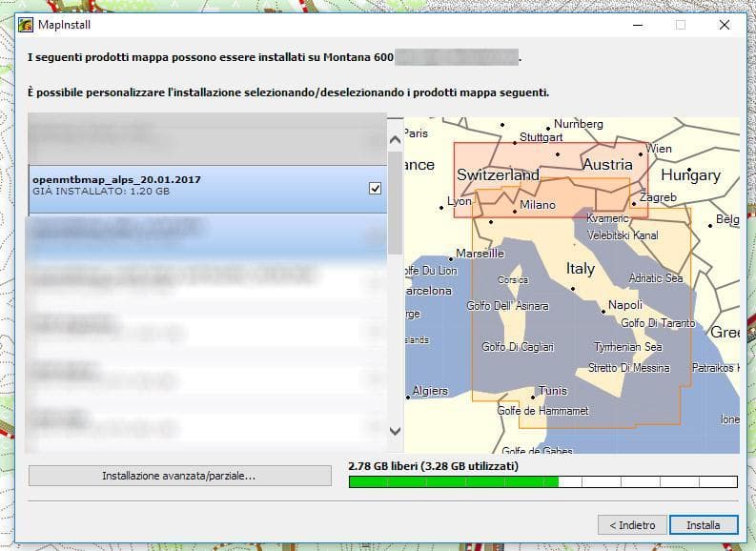
Task: Click the Milano city label on the map
Action: click(x=537, y=205)
